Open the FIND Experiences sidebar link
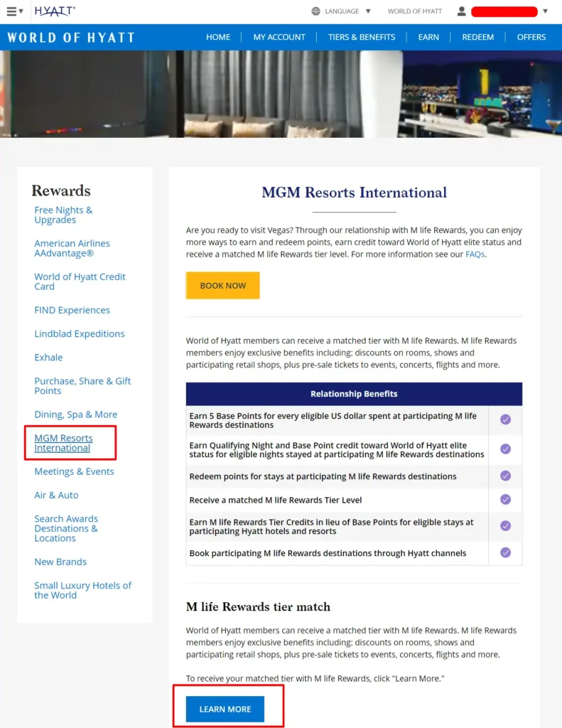Screen dimensions: 562x728 point(72,310)
